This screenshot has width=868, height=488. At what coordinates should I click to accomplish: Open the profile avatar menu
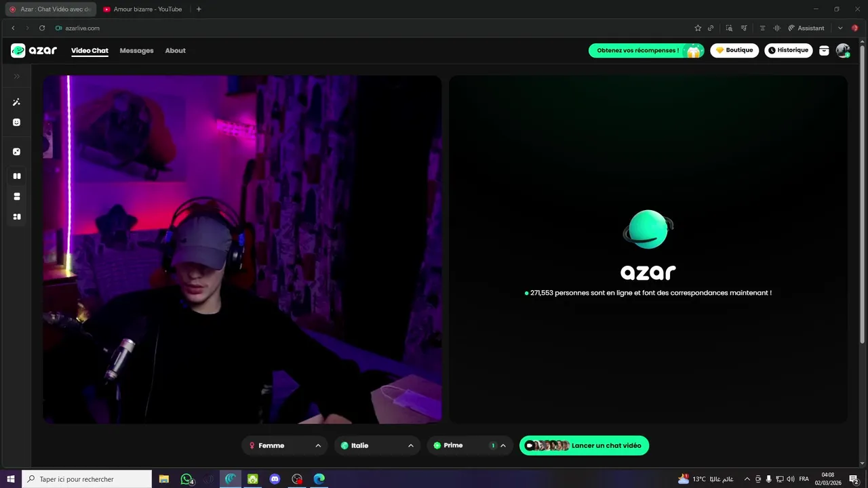843,50
